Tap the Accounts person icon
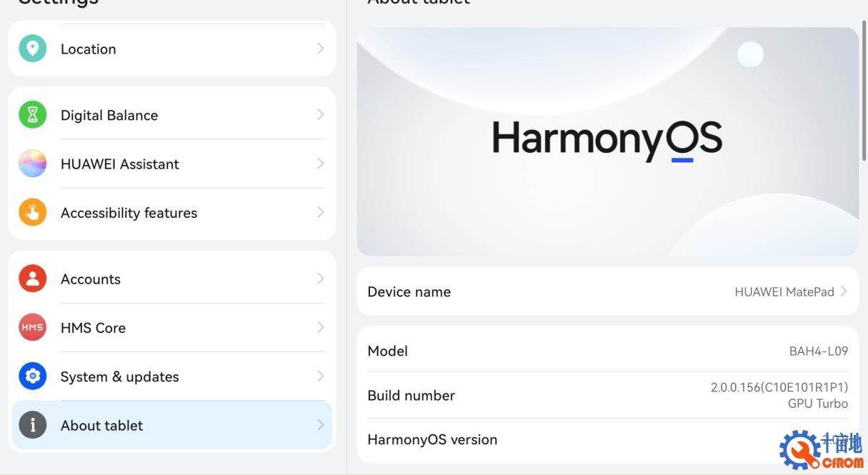 click(x=32, y=279)
